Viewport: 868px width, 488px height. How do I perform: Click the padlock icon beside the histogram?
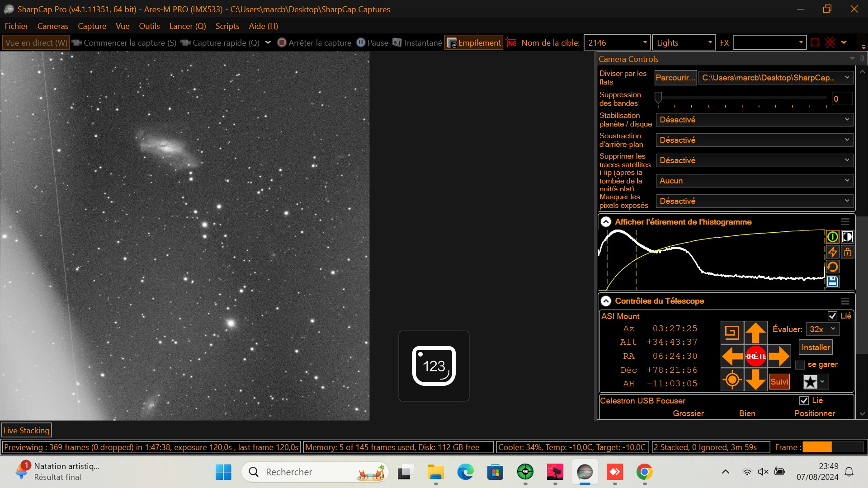[848, 252]
